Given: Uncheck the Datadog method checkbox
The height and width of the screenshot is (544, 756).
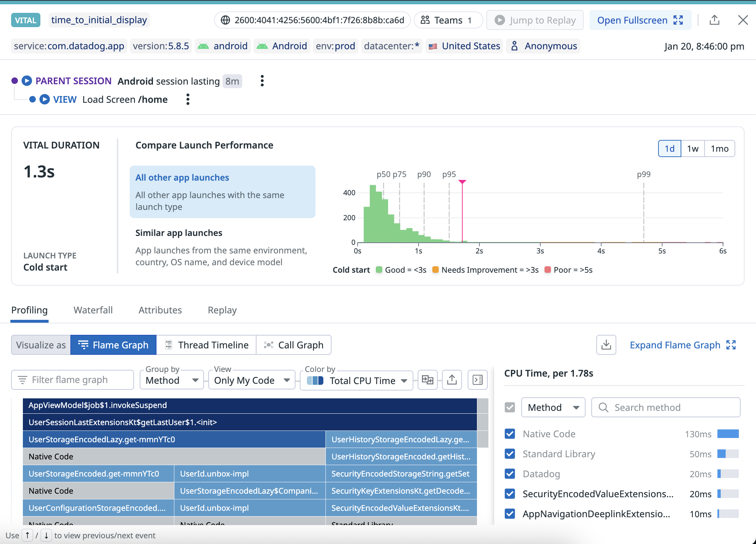Looking at the screenshot, I should coord(510,474).
